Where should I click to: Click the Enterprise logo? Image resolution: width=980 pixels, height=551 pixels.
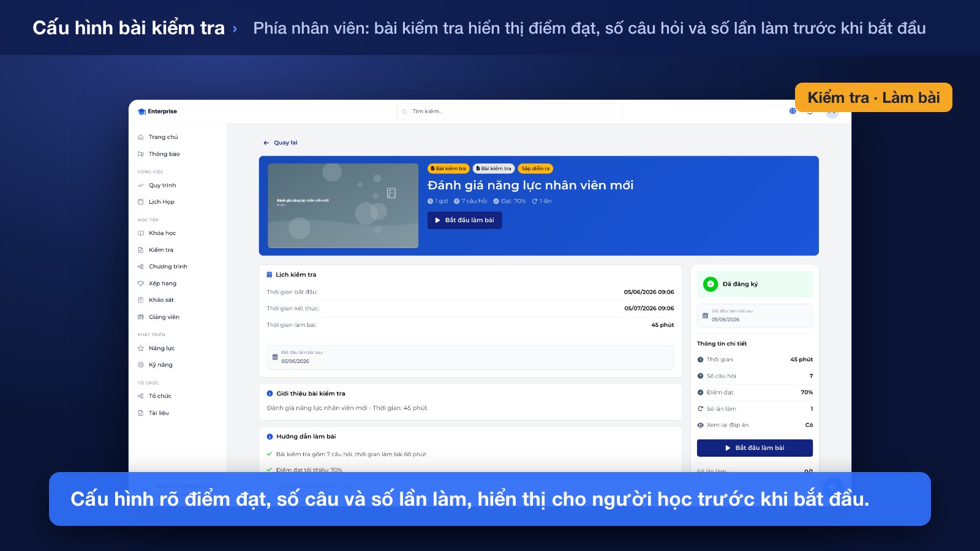[x=157, y=111]
